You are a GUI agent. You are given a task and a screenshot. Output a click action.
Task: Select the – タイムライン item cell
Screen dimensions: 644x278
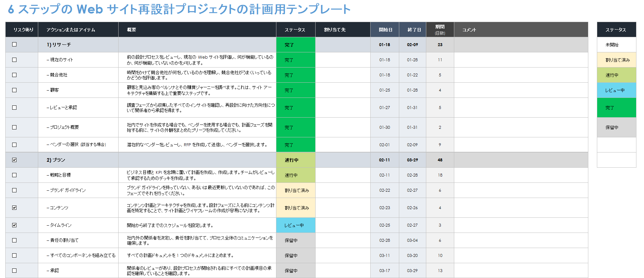coord(78,225)
